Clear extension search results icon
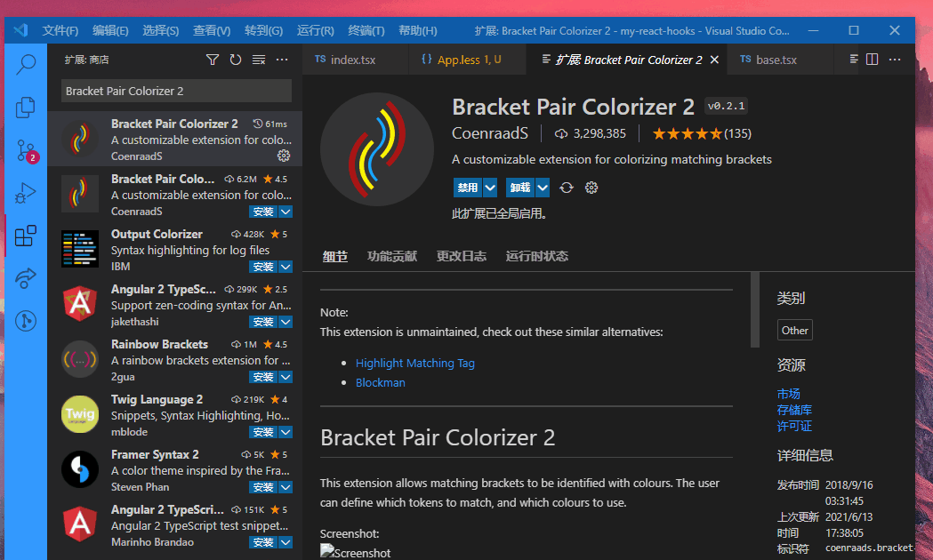 pos(259,60)
